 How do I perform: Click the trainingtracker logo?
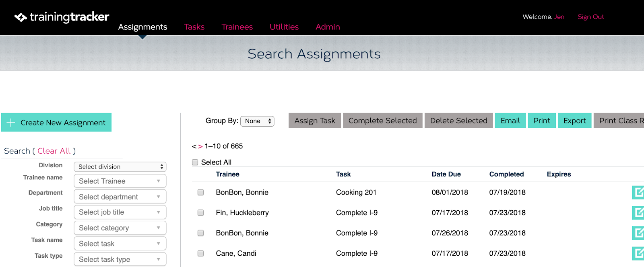(x=62, y=17)
